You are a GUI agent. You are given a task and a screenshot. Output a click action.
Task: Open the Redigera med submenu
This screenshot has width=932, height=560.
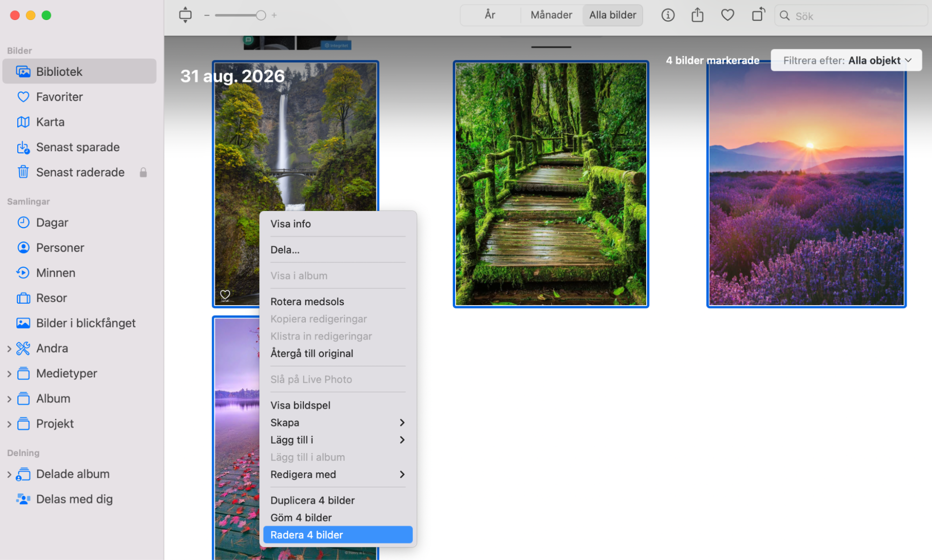coord(338,475)
